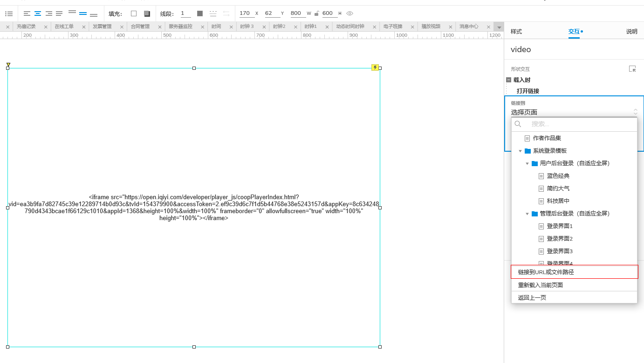Set vertical alignment to bottom
Image resolution: width=644 pixels, height=363 pixels.
click(94, 14)
